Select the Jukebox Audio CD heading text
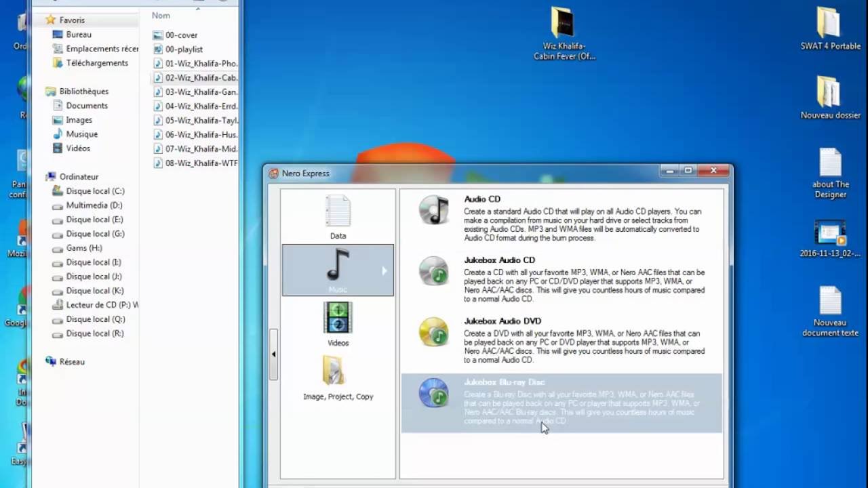 tap(500, 260)
